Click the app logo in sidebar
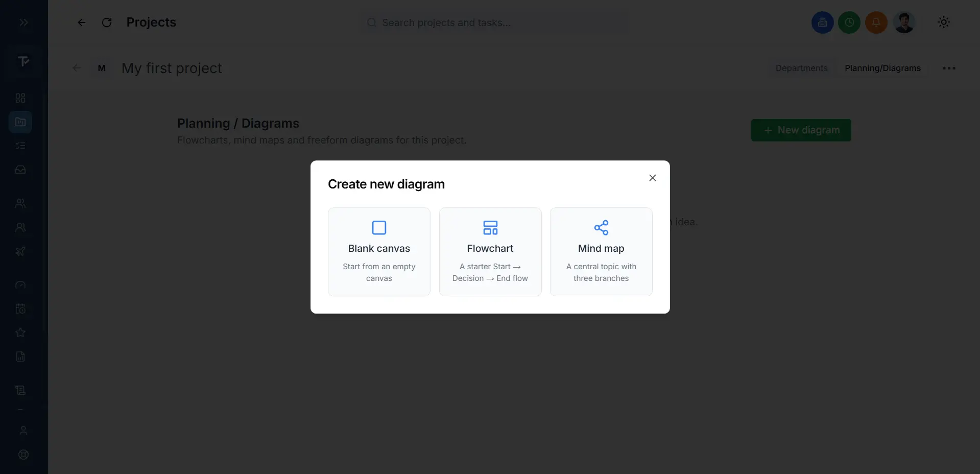The image size is (980, 474). click(23, 61)
